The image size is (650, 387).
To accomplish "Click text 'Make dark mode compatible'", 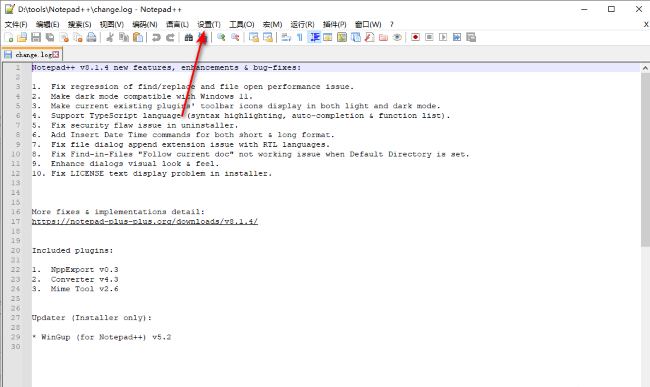I will (x=111, y=96).
